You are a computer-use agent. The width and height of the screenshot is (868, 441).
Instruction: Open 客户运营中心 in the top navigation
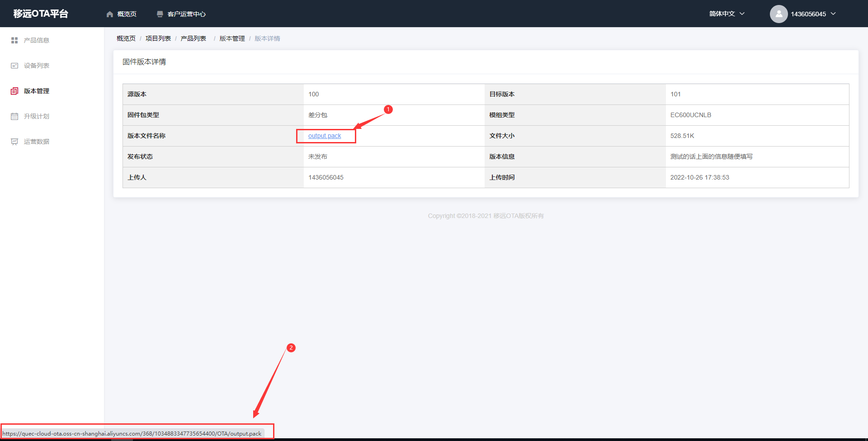pyautogui.click(x=186, y=14)
